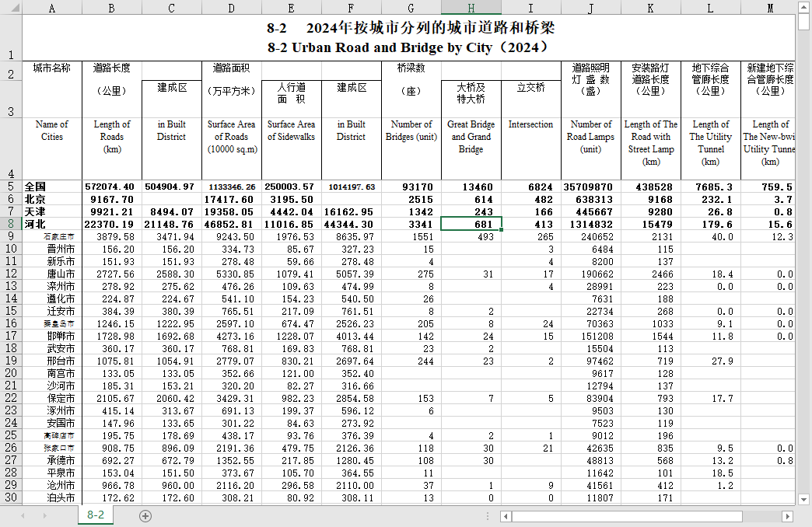Select row 5 header
Screen dimensions: 812x527
click(x=11, y=187)
